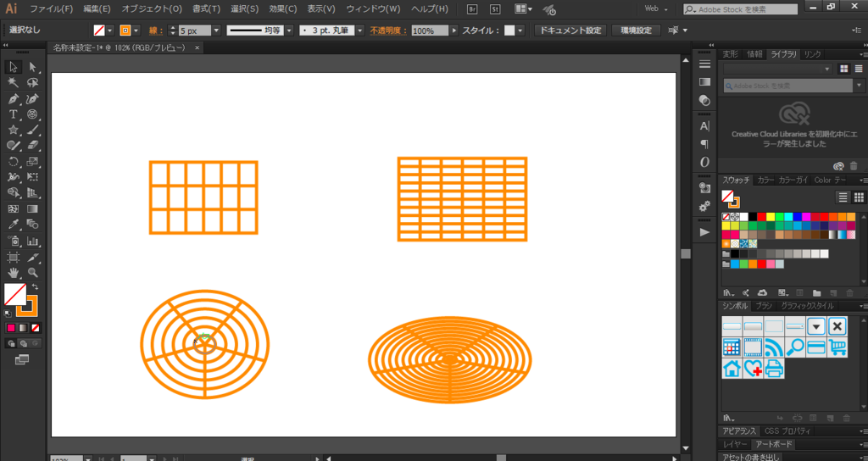The height and width of the screenshot is (461, 868).
Task: Click the ドキュメント設定 button
Action: click(570, 31)
